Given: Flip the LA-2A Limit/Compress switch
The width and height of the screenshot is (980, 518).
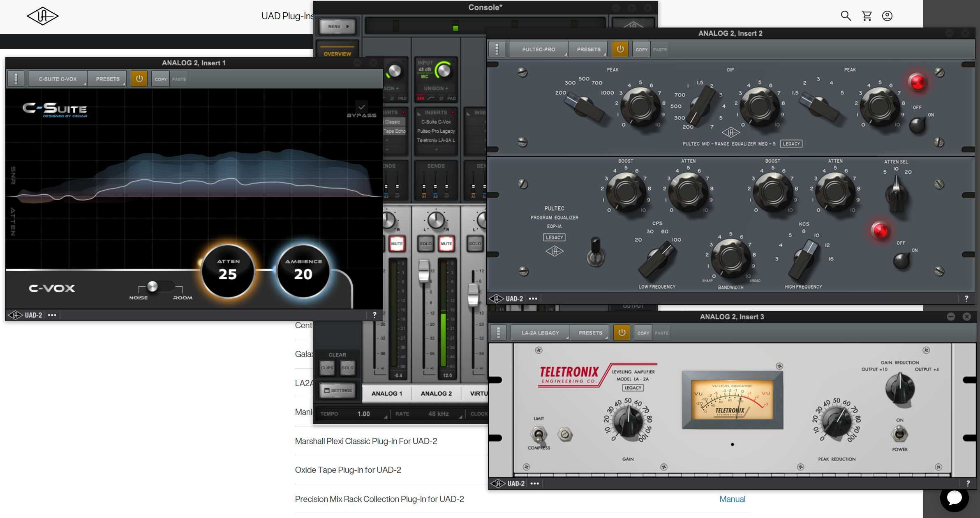Looking at the screenshot, I should point(539,433).
